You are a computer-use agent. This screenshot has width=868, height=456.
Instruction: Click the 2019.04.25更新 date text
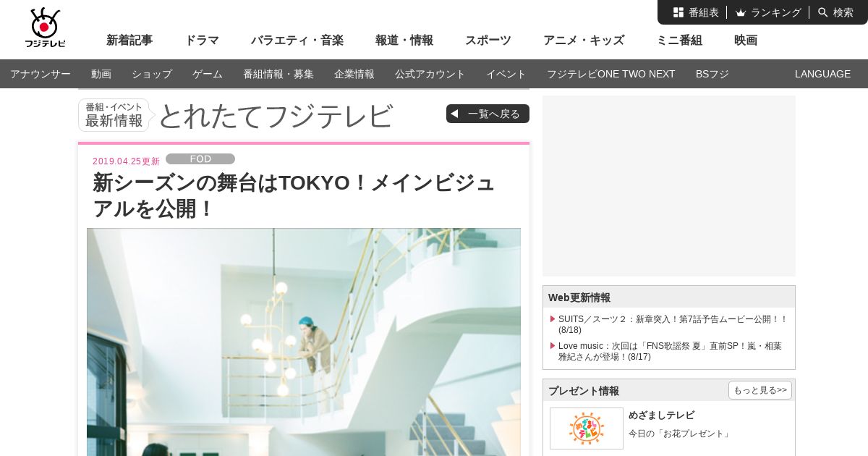(126, 161)
